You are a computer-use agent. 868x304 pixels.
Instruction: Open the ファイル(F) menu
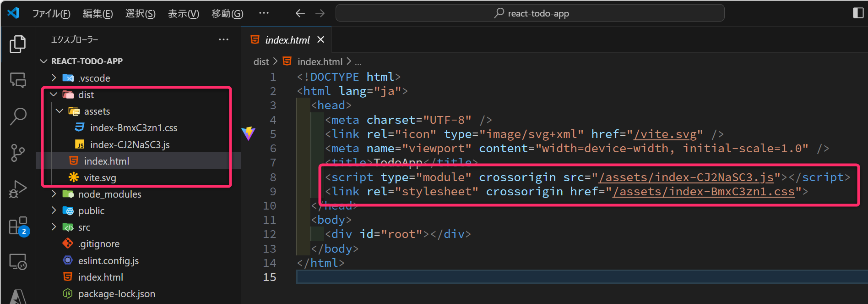51,14
